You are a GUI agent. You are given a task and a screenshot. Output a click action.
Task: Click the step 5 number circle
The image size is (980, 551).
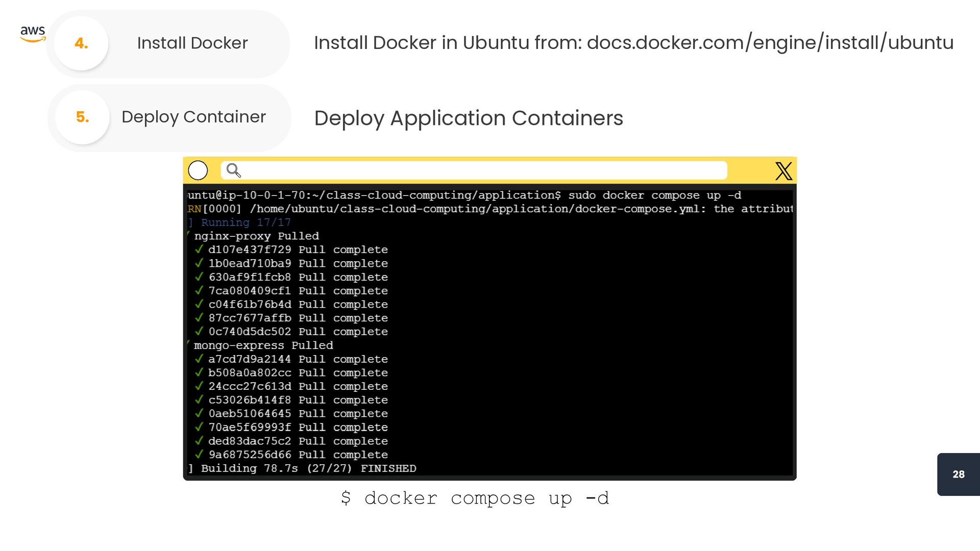click(82, 117)
